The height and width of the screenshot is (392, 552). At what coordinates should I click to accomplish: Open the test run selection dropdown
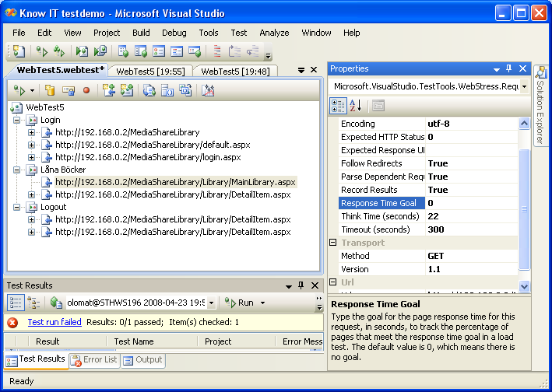coord(212,303)
